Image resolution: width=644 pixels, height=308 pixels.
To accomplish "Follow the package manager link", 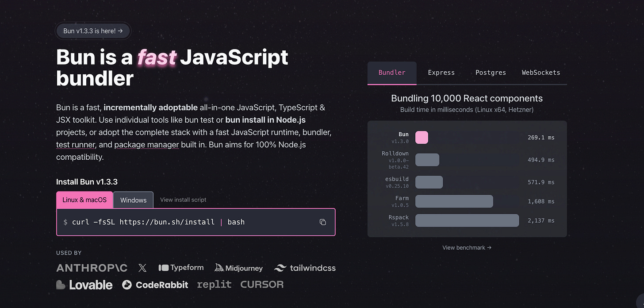I will coord(146,145).
